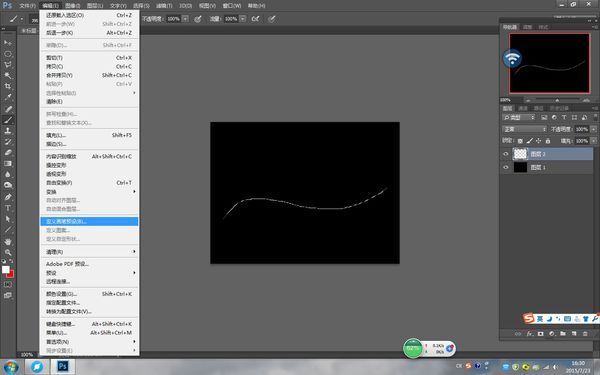Select the Hand tool
This screenshot has height=375, width=600.
8,242
